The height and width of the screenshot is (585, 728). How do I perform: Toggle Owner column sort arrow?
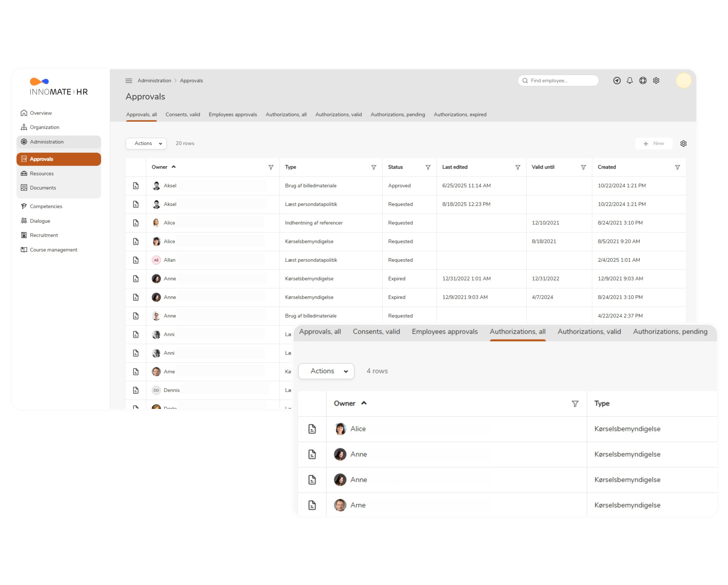(x=174, y=167)
